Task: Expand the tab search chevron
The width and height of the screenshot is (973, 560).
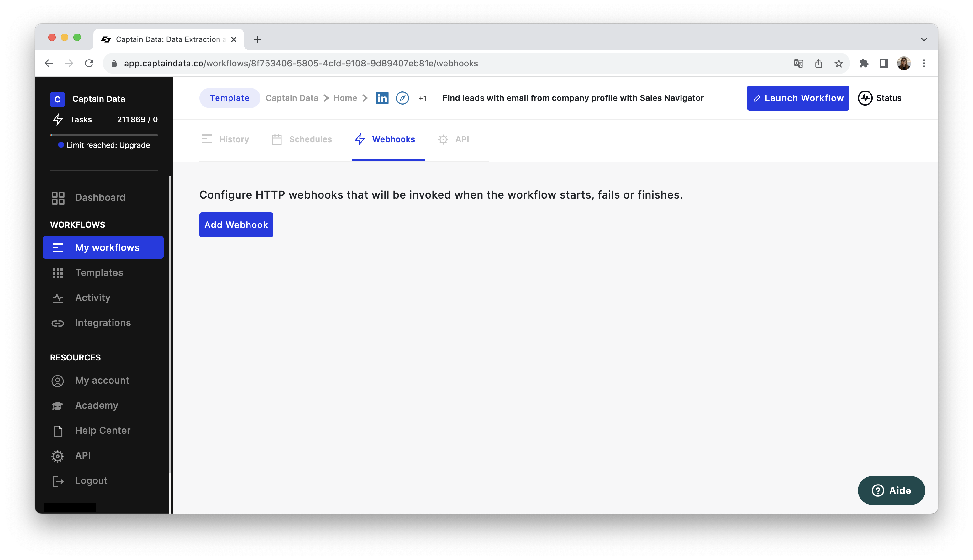Action: pos(924,39)
